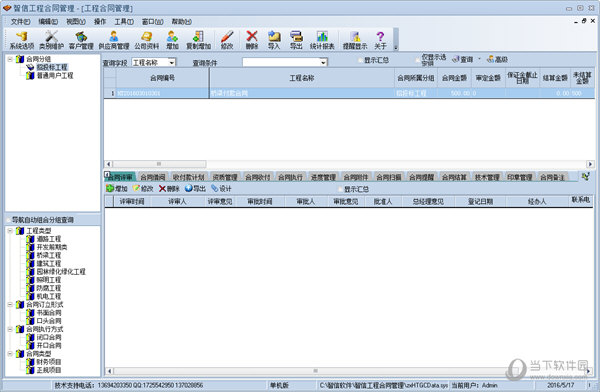Collapse 合同分组 tree root
The width and height of the screenshot is (600, 392).
click(x=10, y=59)
